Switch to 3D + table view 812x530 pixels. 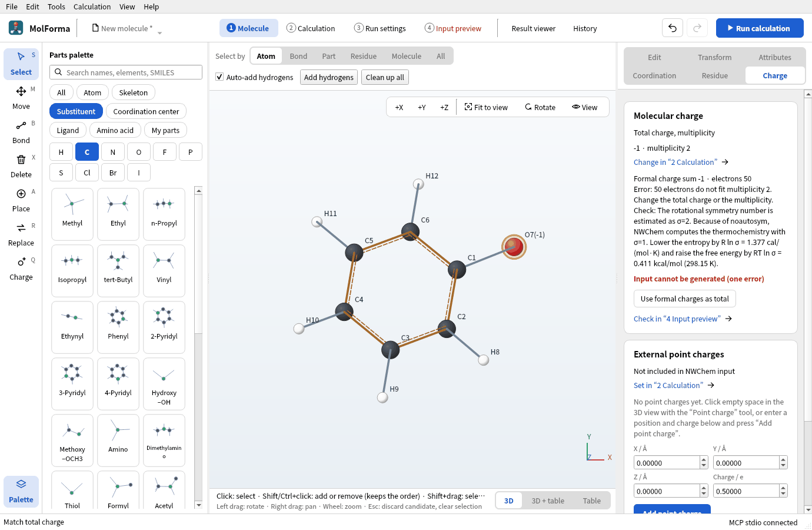pos(548,501)
